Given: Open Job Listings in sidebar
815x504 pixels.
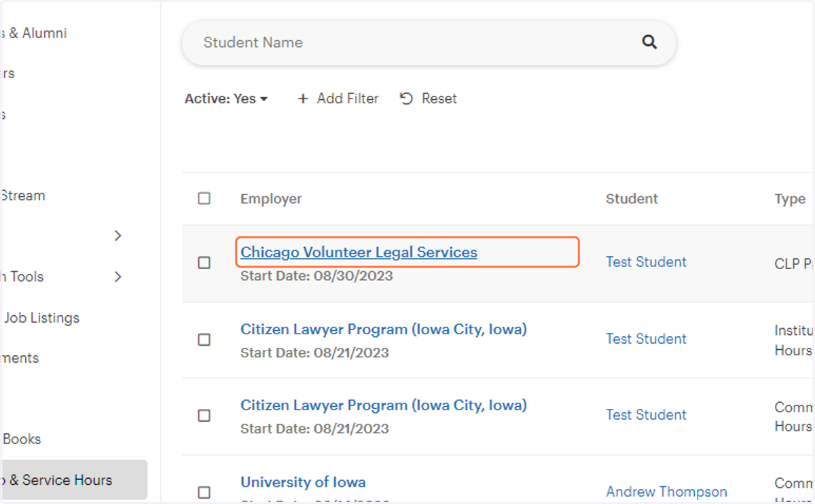Looking at the screenshot, I should (x=40, y=318).
